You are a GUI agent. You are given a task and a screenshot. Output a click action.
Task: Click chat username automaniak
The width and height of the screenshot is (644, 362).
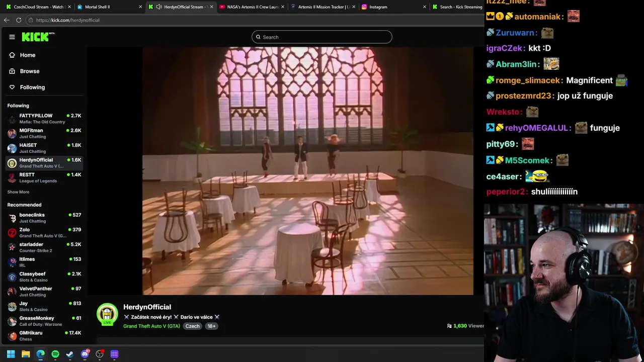[538, 17]
